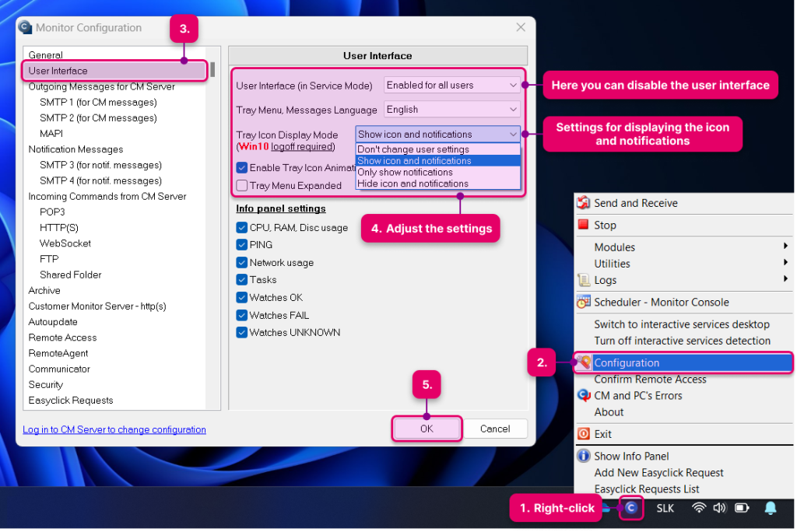The image size is (797, 532).
Task: Expand the Modules submenu
Action: click(685, 248)
